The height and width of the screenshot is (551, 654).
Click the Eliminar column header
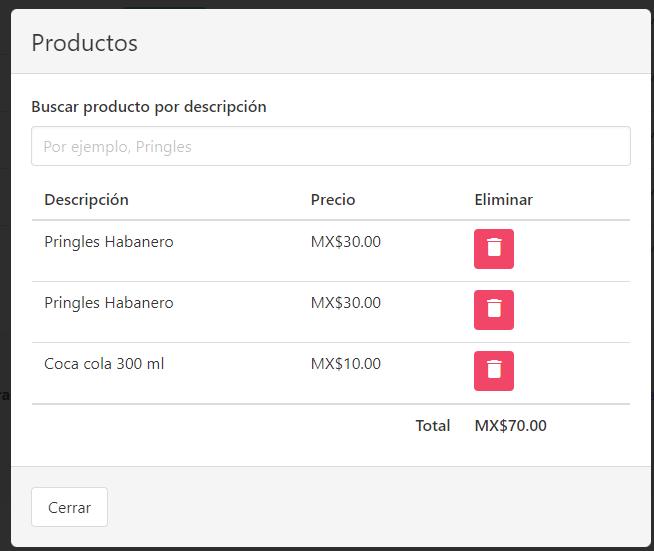point(503,200)
